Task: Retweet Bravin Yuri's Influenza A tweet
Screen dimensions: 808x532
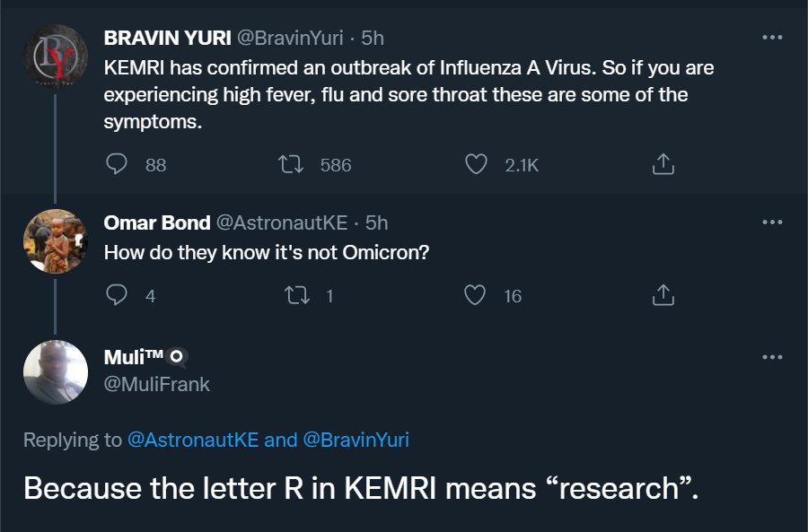Action: coord(291,164)
